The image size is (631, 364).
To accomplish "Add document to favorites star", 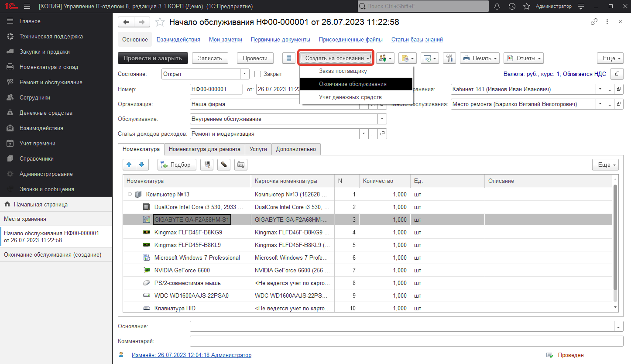I will [x=160, y=22].
